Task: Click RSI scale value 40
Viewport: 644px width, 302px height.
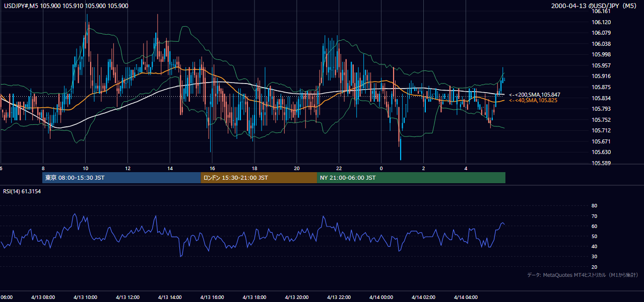Action: coord(594,246)
